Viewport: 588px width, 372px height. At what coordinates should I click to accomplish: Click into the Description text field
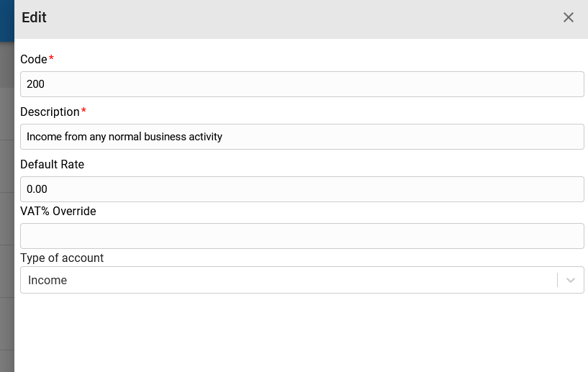click(x=302, y=137)
